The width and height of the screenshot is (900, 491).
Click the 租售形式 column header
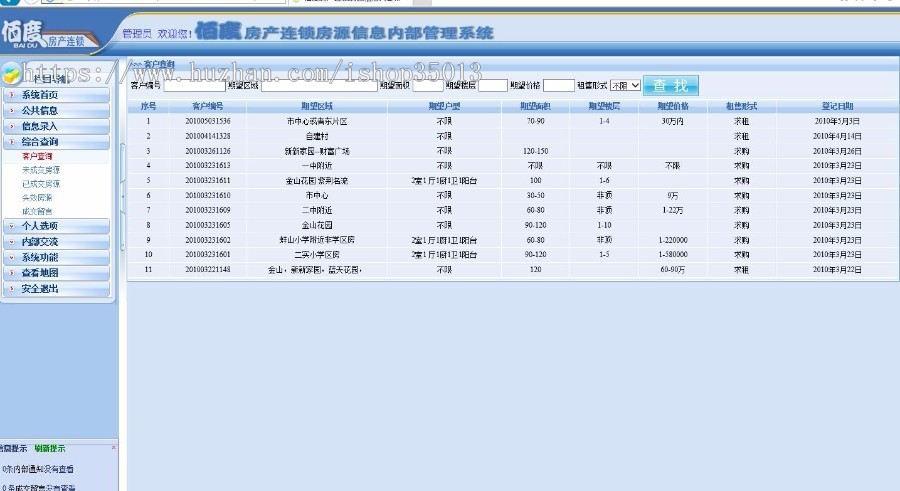coord(742,106)
